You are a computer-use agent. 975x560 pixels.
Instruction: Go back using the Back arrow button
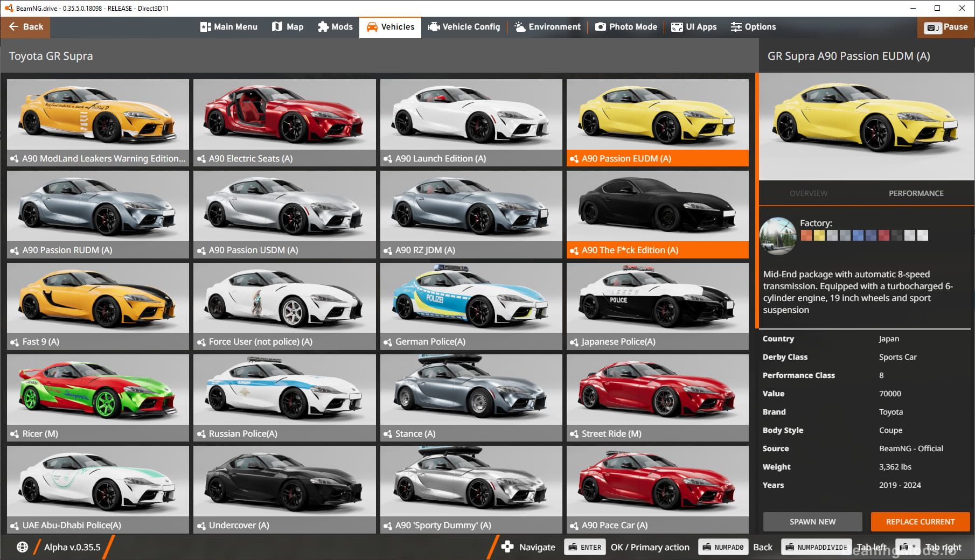click(x=25, y=27)
